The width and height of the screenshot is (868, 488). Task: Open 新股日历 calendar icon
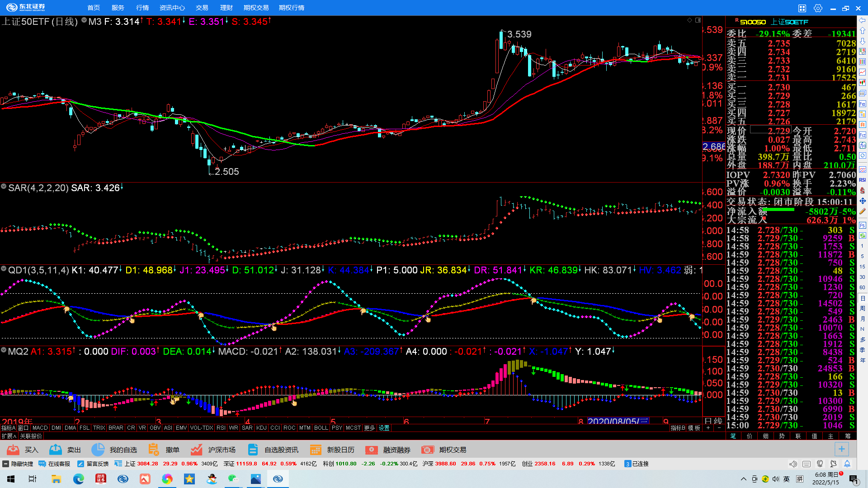click(x=316, y=450)
